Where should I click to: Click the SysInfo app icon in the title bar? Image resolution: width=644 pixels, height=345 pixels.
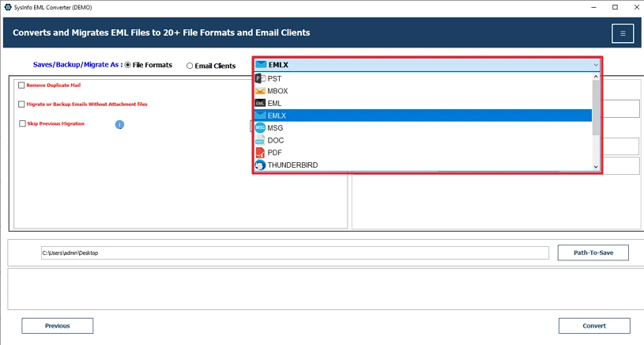point(7,7)
